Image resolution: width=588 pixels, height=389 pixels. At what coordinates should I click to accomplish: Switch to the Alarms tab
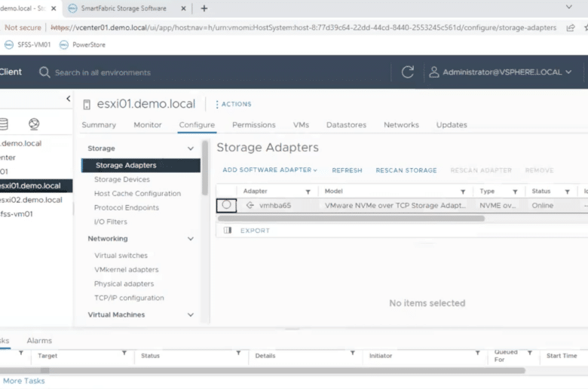[39, 341]
